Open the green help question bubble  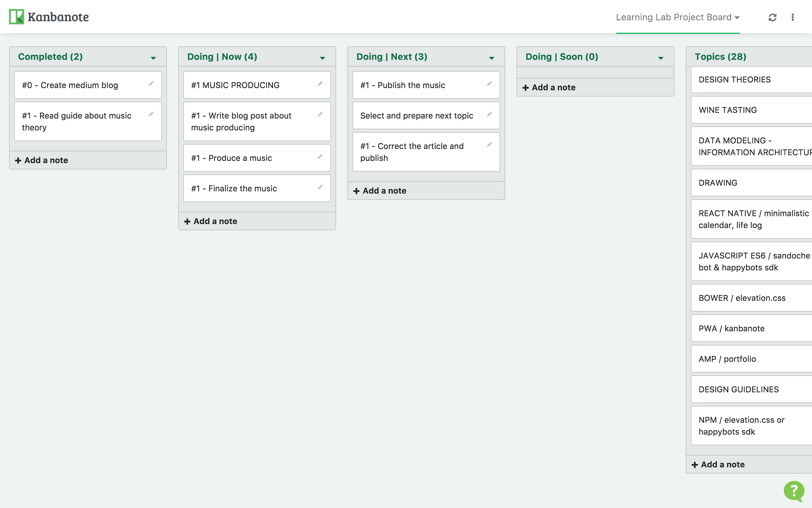pos(794,491)
